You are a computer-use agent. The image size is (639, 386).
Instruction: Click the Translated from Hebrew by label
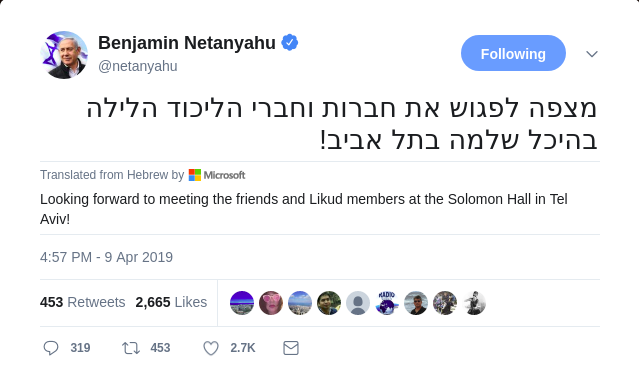pos(112,175)
